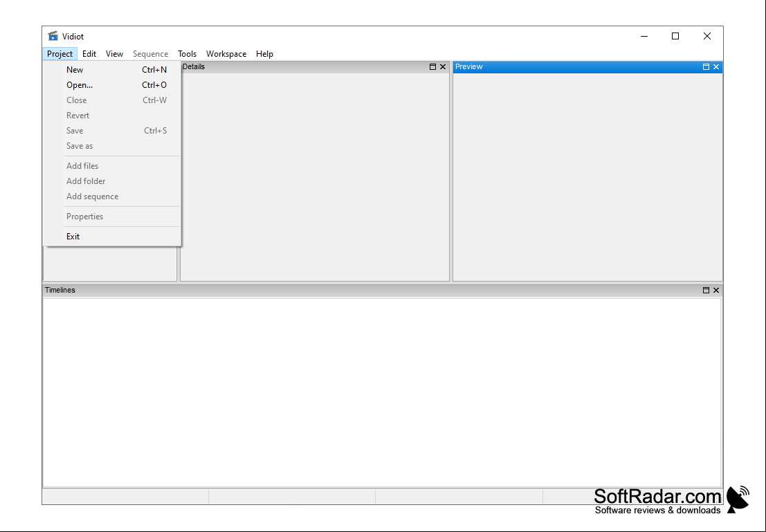The image size is (766, 532).
Task: Maximize the Timelines panel
Action: tap(706, 290)
